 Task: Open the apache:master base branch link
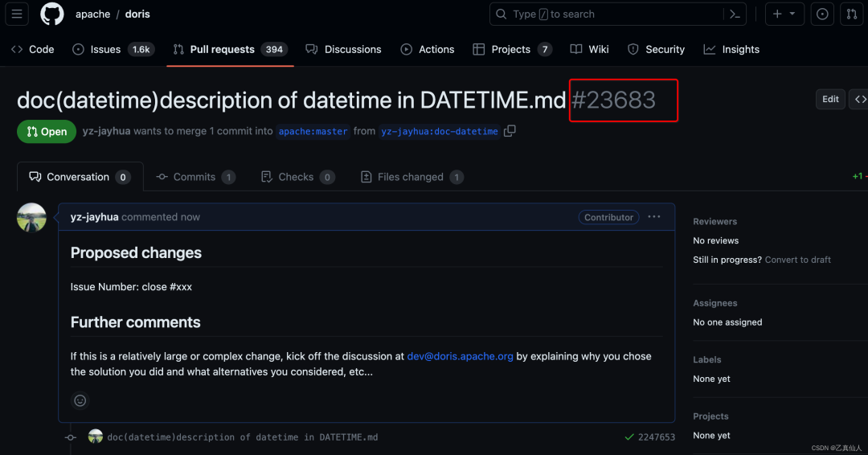click(x=313, y=131)
